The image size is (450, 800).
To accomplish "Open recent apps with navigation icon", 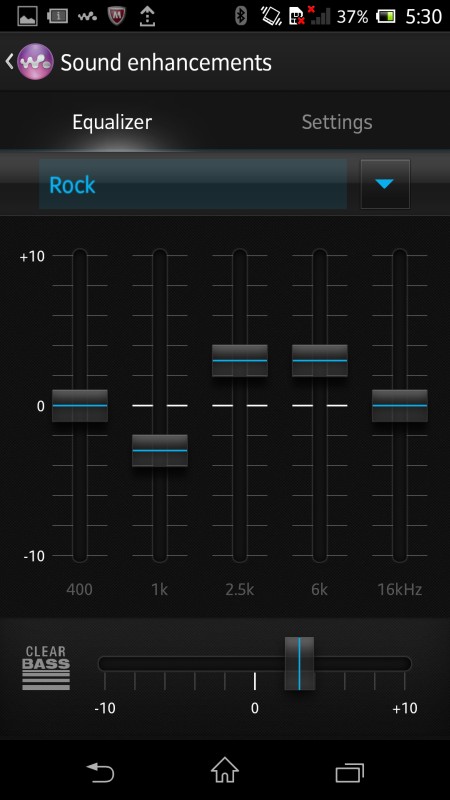I will coord(349,772).
